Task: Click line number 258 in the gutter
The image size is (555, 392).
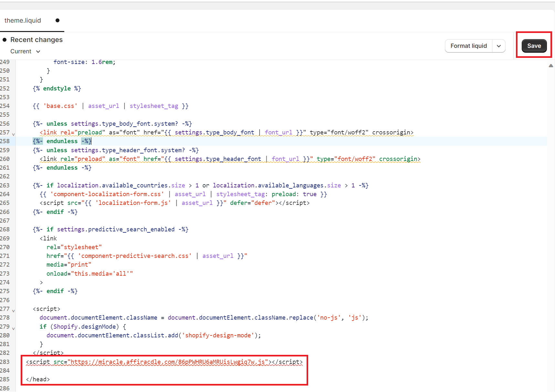Action: [5, 141]
